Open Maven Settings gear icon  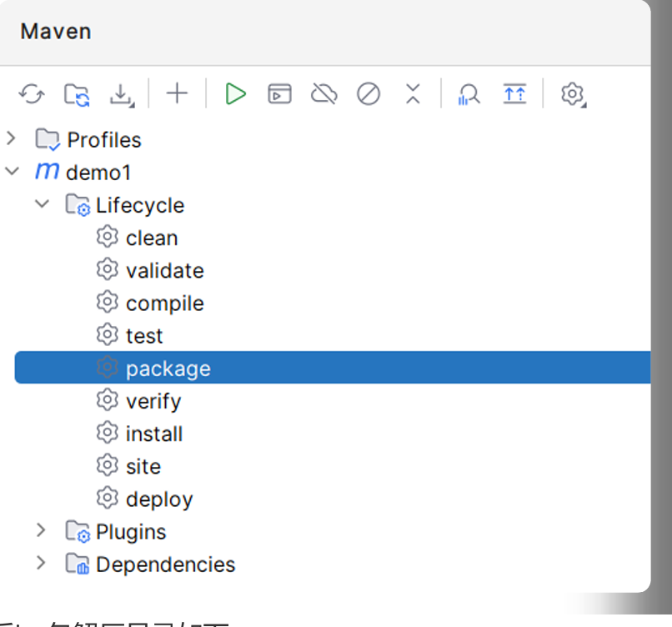[573, 94]
